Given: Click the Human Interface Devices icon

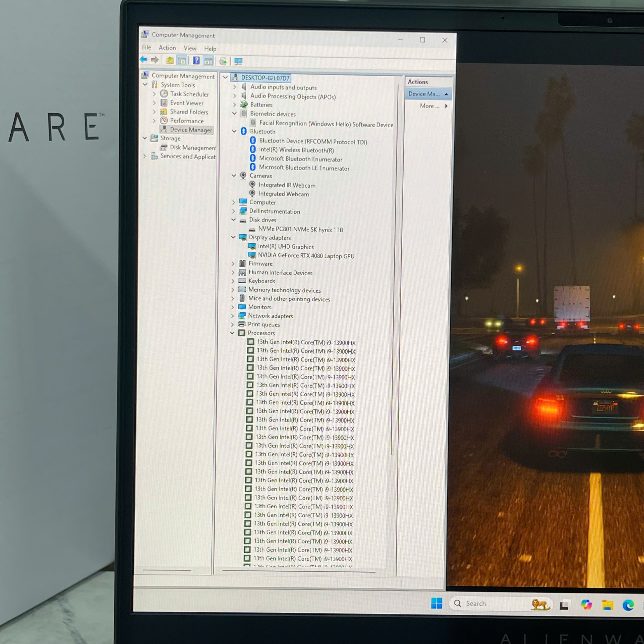Looking at the screenshot, I should coord(242,272).
